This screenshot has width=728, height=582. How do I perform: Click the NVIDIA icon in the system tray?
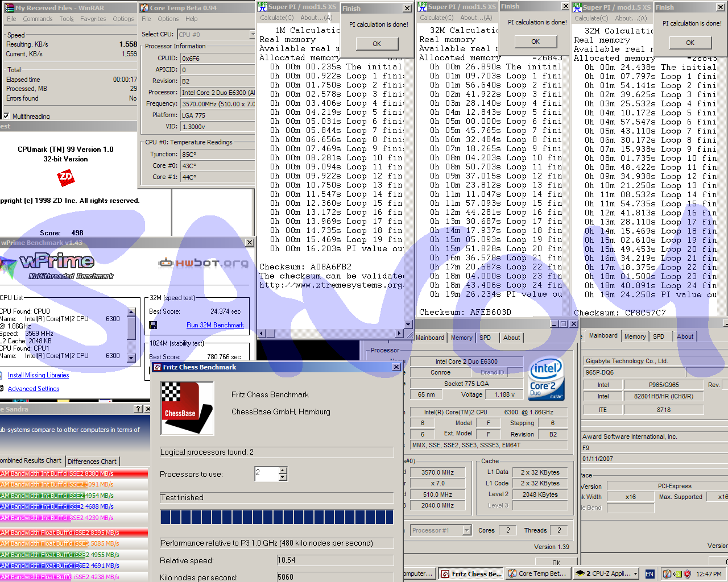click(x=677, y=574)
